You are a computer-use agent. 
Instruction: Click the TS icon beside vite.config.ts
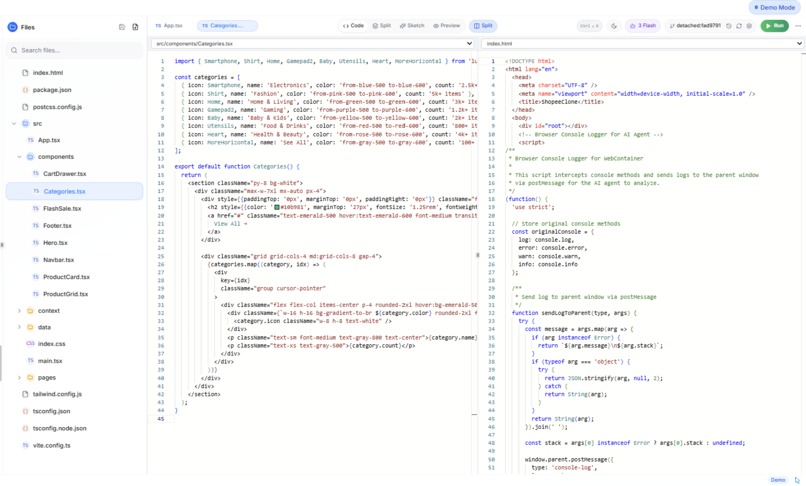coord(25,445)
